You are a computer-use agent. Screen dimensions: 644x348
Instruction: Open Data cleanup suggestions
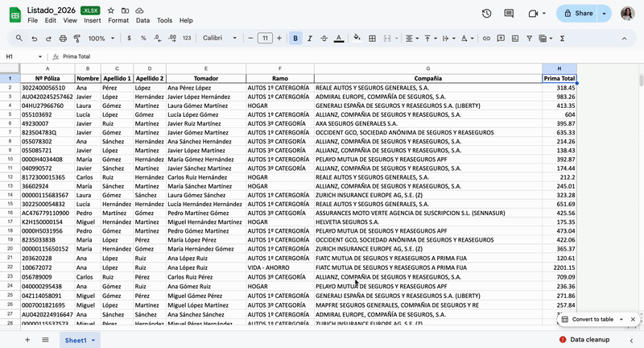[x=584, y=340]
